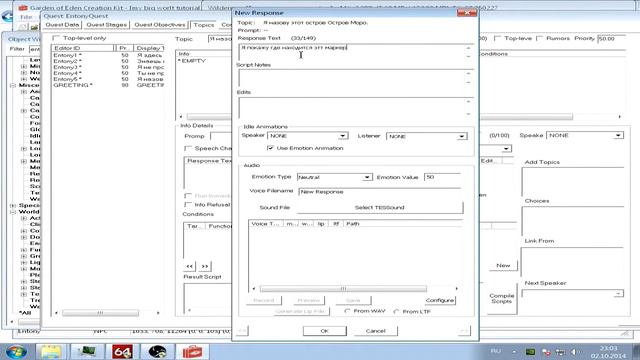Click Voice Filename field
Viewport: 640px width, 360px height.
coord(380,191)
